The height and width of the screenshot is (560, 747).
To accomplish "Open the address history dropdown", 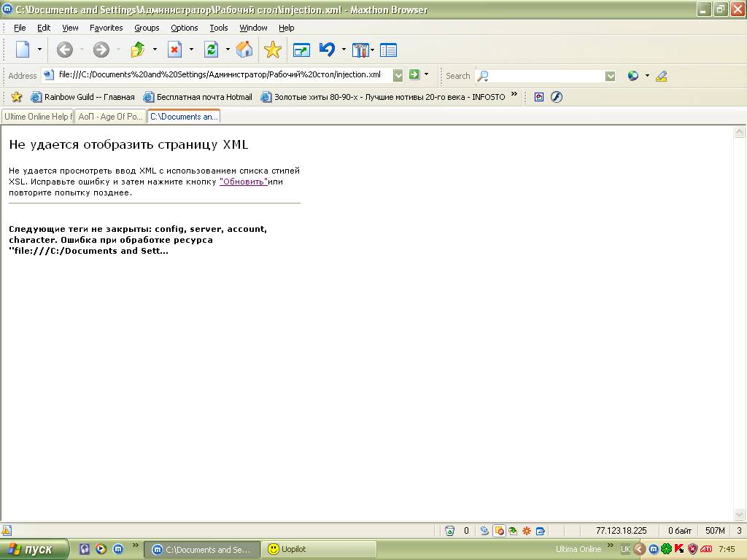I will (x=398, y=75).
